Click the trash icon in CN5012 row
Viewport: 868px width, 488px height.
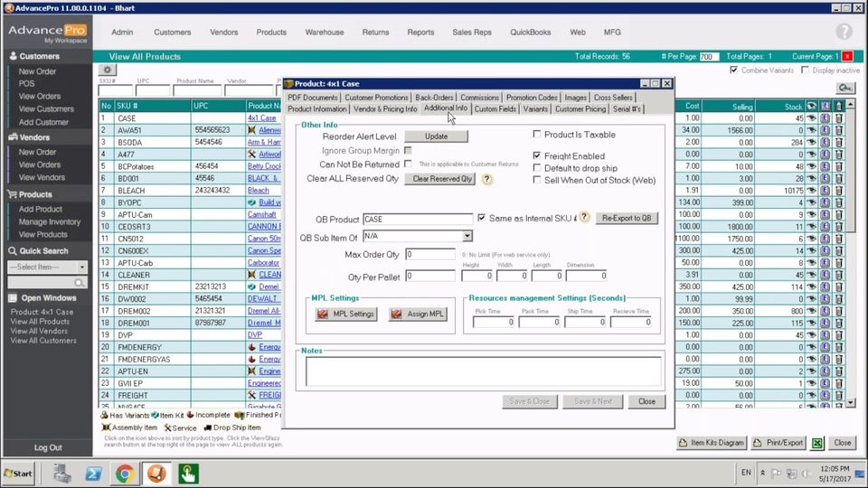(x=839, y=239)
